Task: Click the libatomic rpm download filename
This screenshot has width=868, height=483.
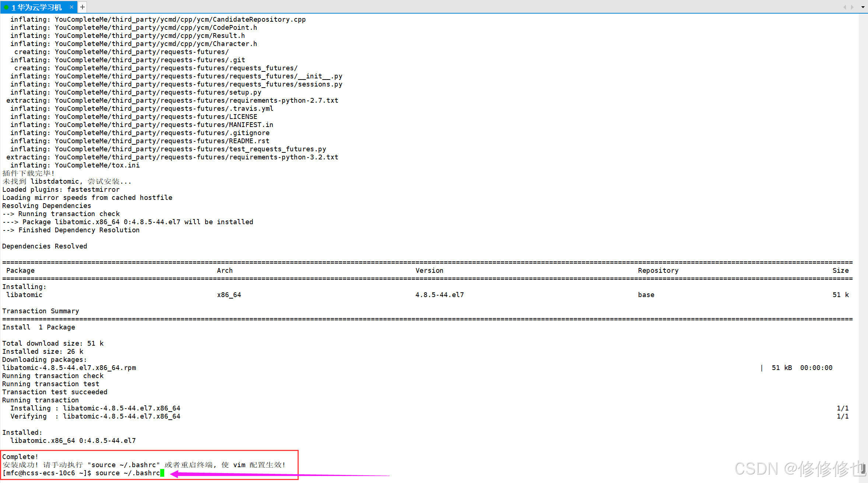Action: point(69,368)
